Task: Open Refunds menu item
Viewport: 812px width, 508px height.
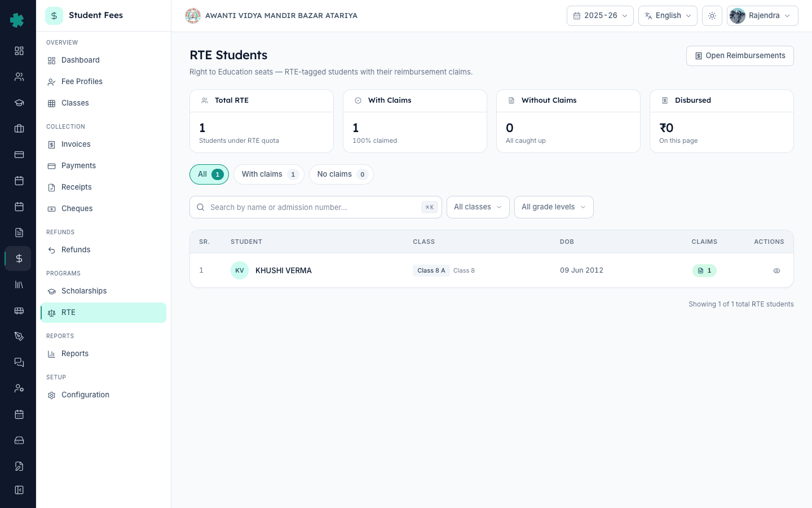Action: [103, 250]
